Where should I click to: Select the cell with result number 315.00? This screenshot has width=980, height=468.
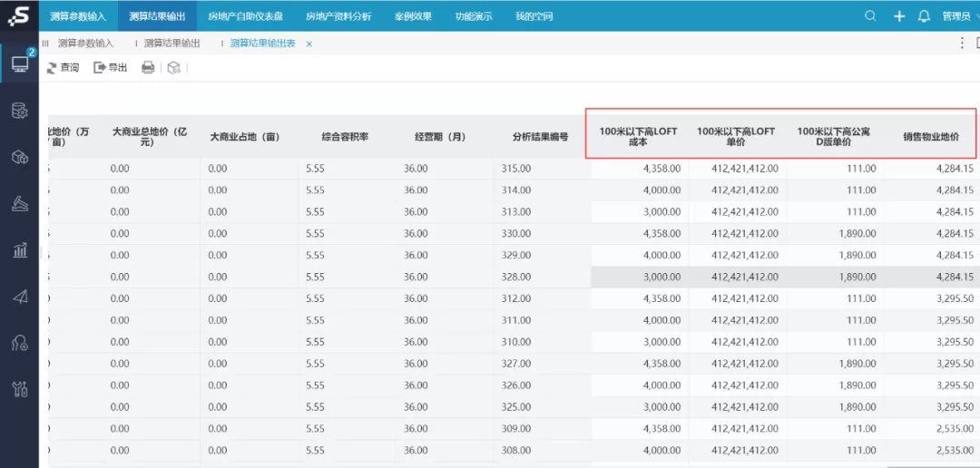coord(542,168)
